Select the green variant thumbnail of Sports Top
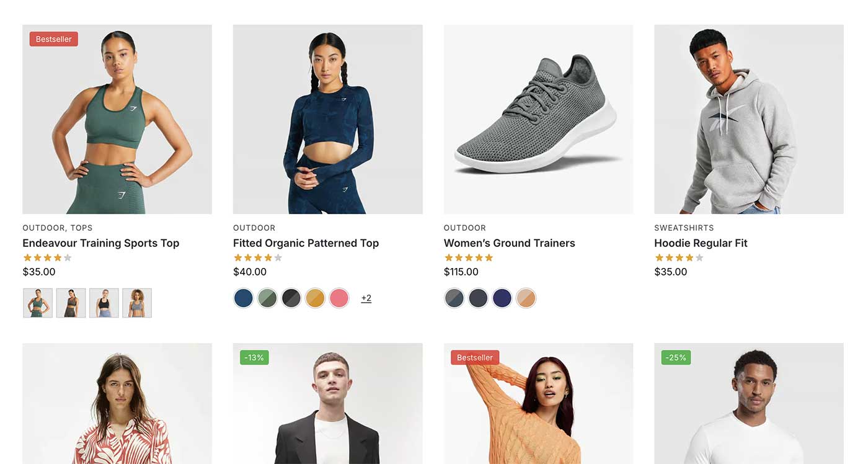This screenshot has width=868, height=464. [38, 303]
